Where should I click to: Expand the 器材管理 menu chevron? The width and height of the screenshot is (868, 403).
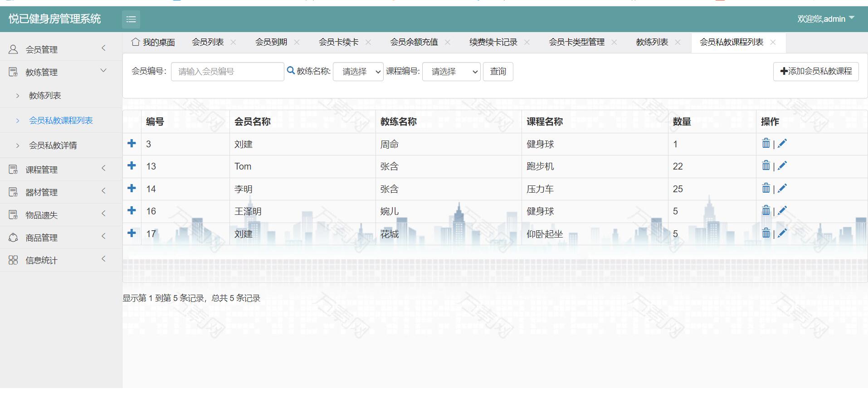(103, 191)
